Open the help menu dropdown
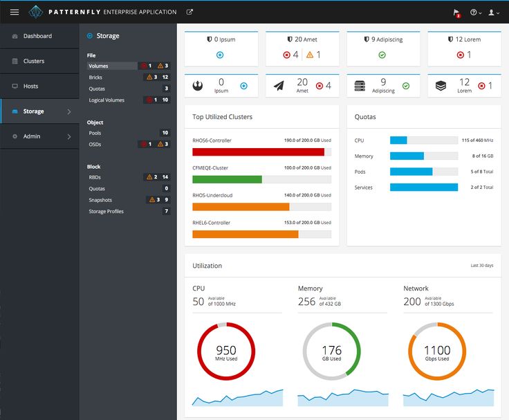The height and width of the screenshot is (420, 509). click(x=476, y=12)
